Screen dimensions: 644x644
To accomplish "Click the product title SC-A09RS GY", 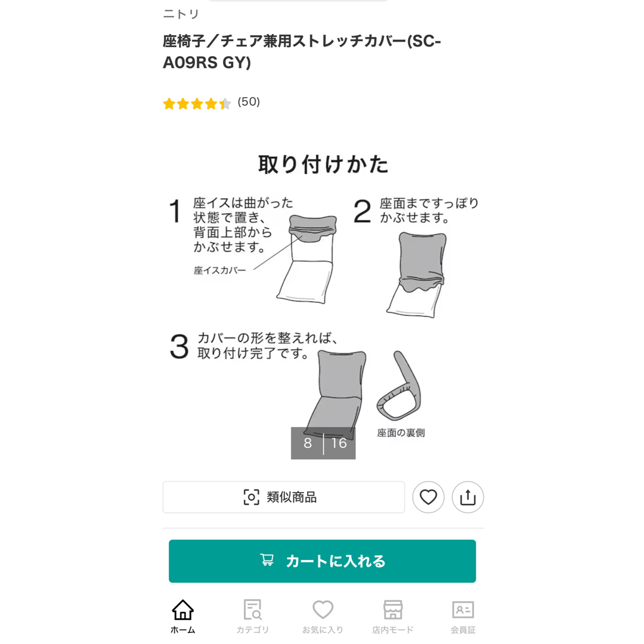I will coord(302,52).
